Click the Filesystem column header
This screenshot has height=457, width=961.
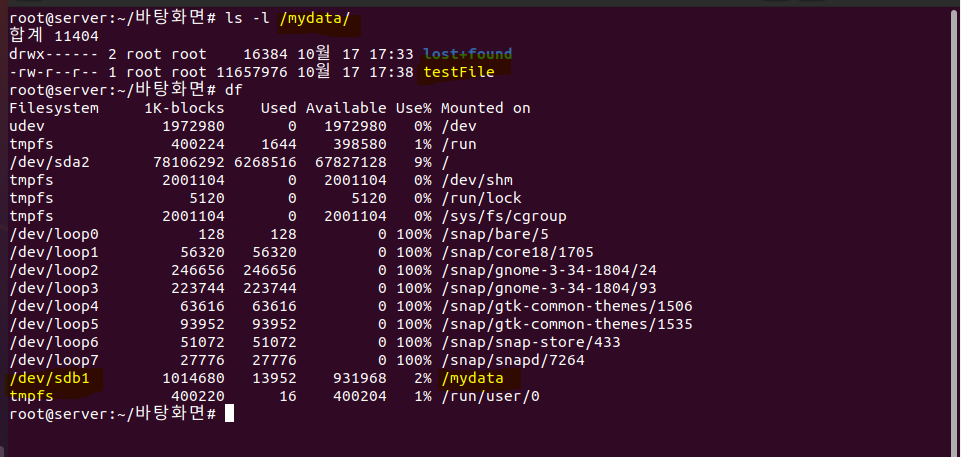[54, 108]
